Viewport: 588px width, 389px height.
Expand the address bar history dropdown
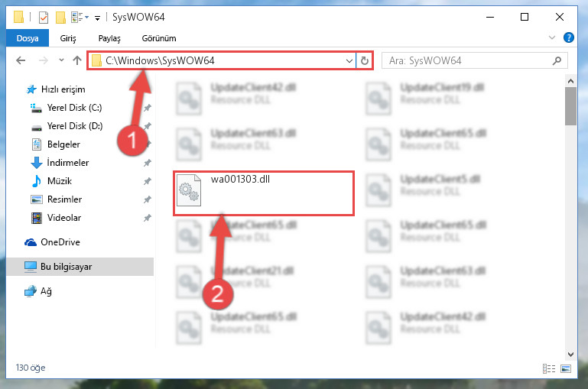[x=349, y=60]
